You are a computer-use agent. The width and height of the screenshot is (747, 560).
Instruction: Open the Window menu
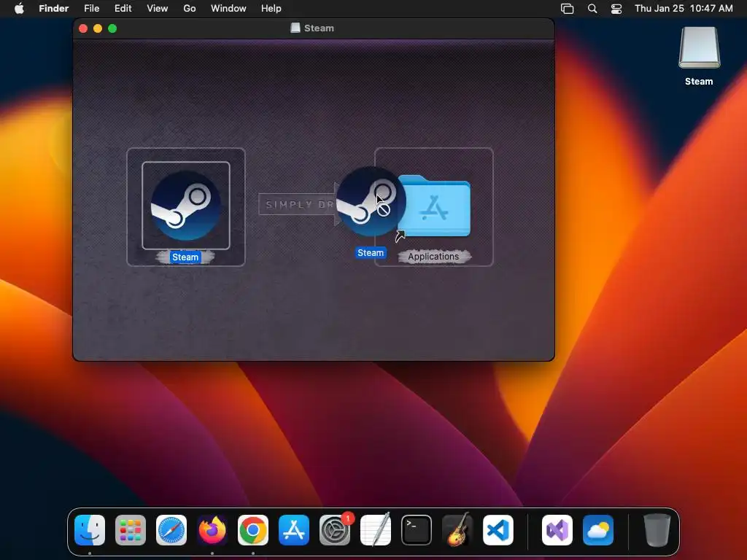click(x=228, y=9)
